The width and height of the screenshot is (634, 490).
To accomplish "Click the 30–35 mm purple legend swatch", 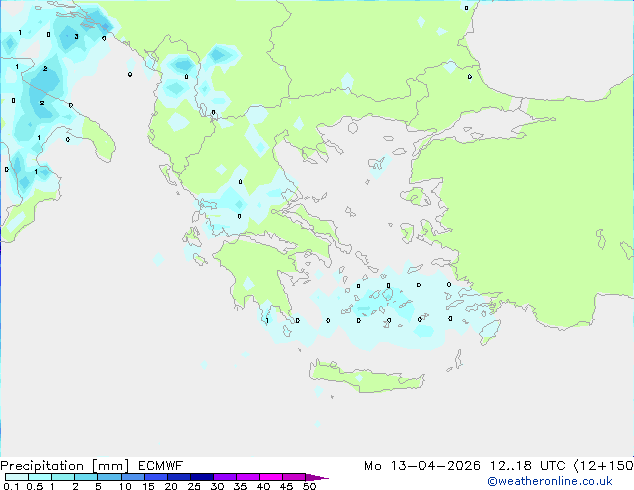I will point(224,477).
